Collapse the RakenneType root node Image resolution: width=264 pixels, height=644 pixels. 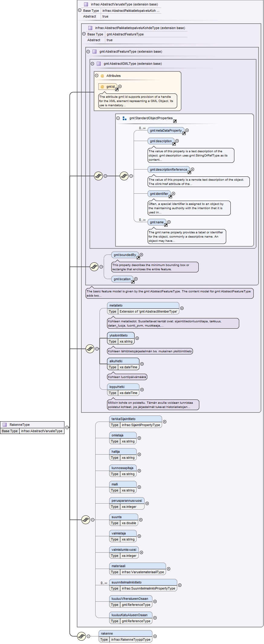pyautogui.click(x=67, y=428)
